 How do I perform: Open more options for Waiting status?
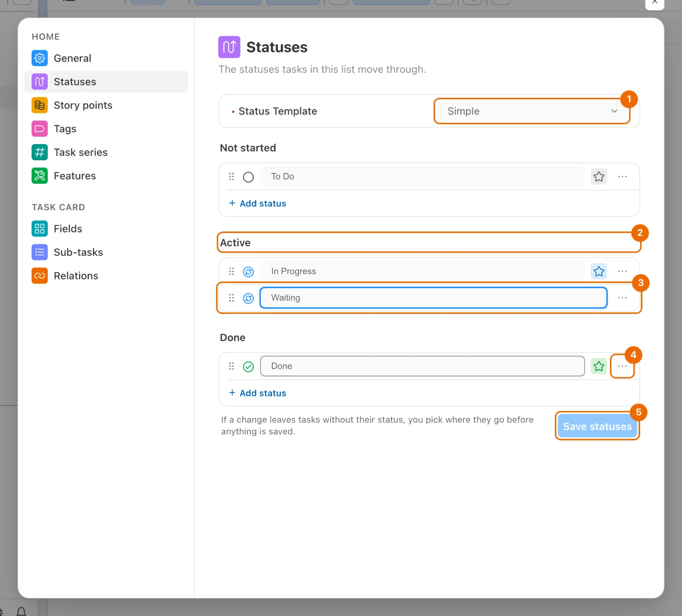pos(622,298)
